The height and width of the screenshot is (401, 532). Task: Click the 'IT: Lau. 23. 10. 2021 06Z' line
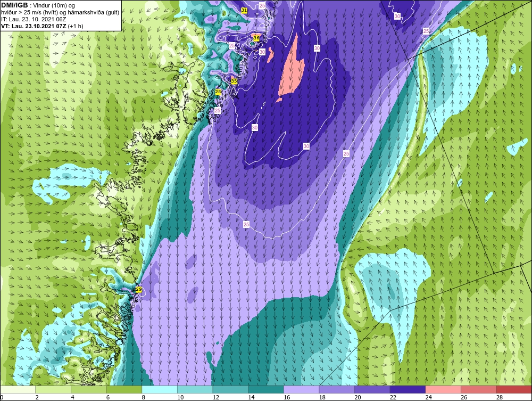tap(34, 19)
